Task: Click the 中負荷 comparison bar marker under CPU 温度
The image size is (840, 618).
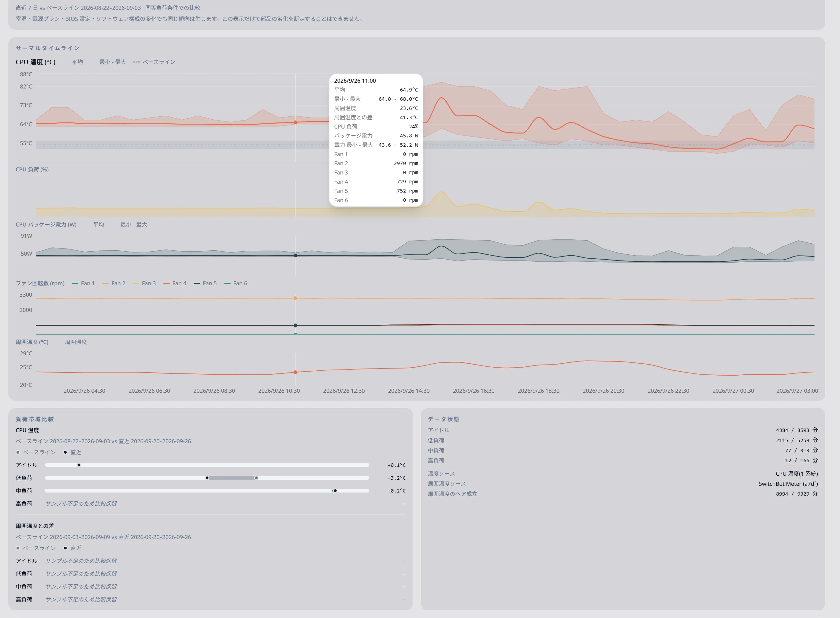Action: 335,490
